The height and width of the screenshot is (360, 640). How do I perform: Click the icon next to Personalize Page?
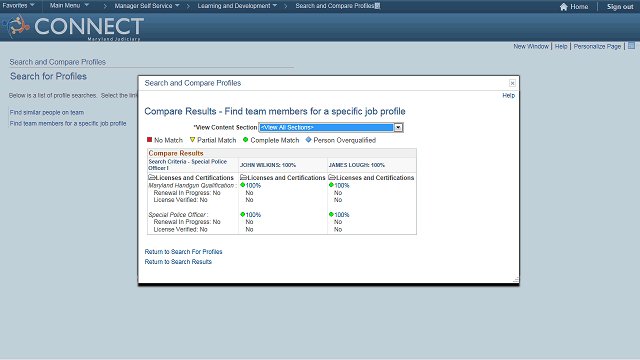point(631,46)
